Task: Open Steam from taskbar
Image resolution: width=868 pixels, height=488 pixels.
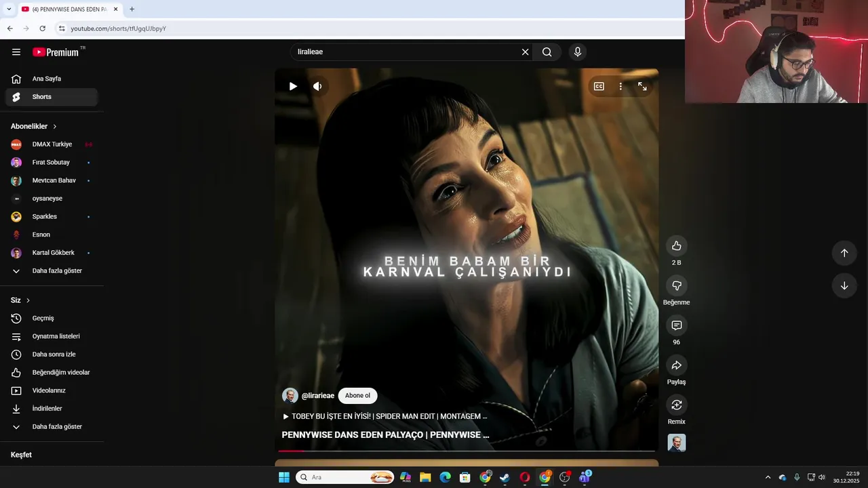Action: point(505,477)
